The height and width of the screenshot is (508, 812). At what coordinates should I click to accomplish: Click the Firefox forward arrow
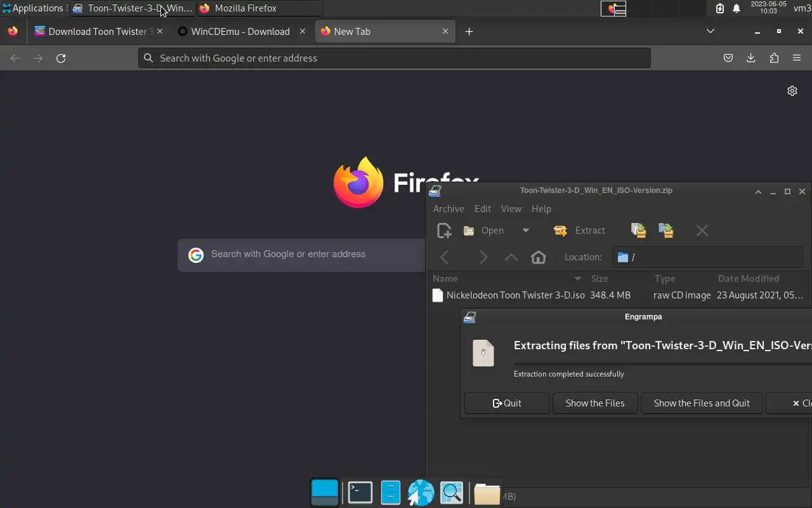38,58
